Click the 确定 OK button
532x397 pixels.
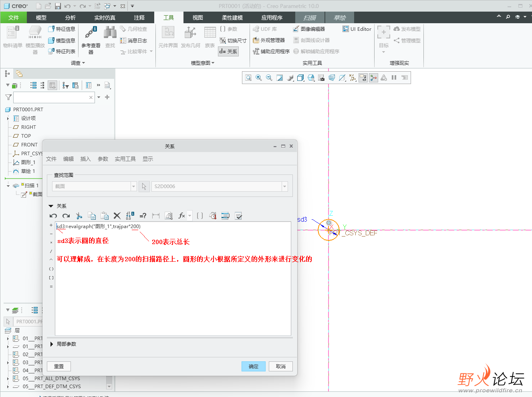pos(254,366)
